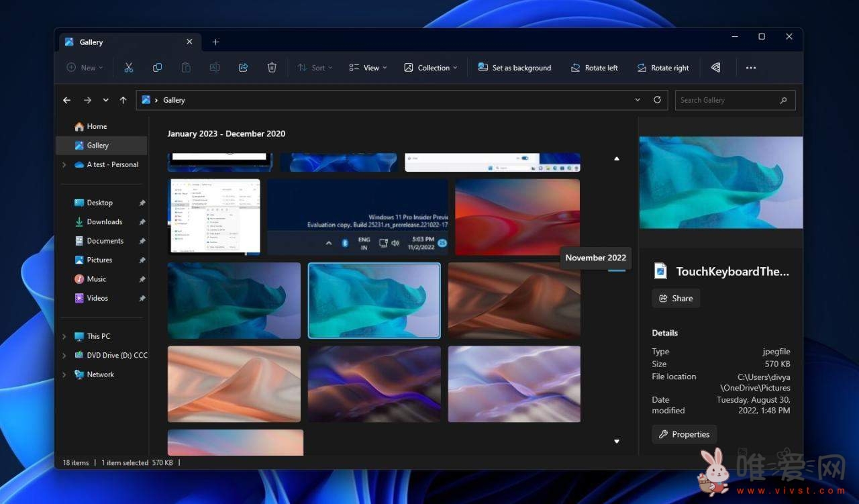Click Rotate left
859x504 pixels.
594,68
